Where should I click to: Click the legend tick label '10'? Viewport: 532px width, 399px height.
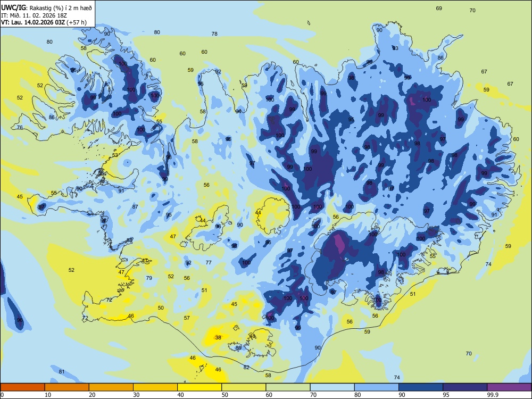[x=48, y=395]
